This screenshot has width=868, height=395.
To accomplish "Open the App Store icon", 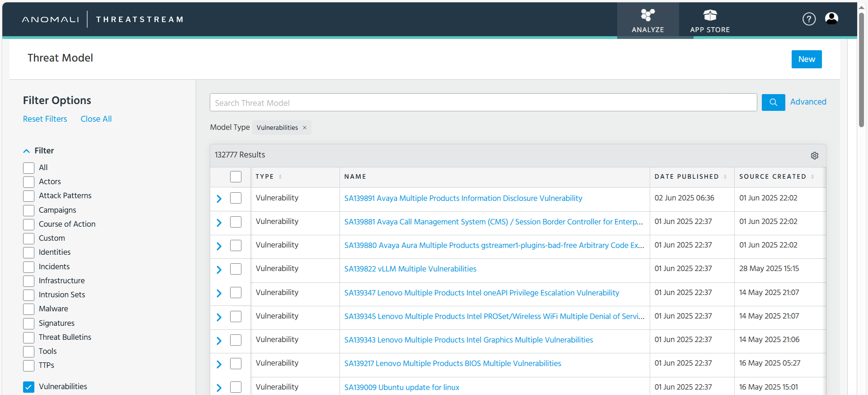I will 710,15.
